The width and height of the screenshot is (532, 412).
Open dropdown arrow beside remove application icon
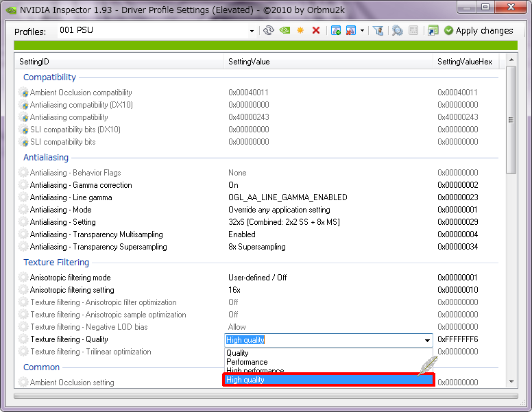(x=363, y=31)
